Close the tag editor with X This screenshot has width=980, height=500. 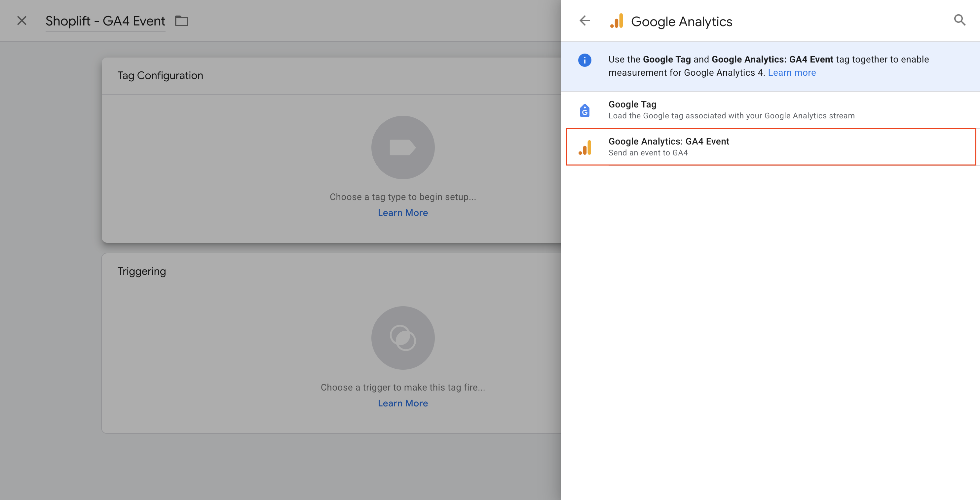click(x=22, y=21)
